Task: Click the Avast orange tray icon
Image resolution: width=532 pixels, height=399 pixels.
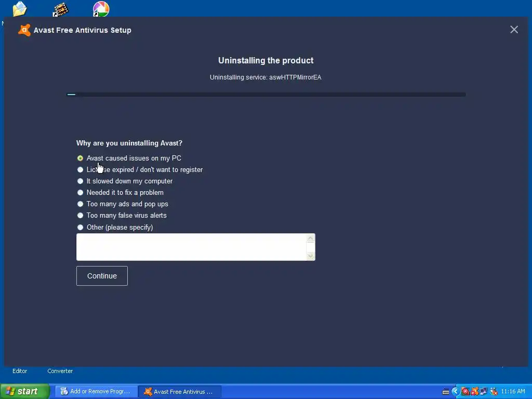Action: tap(474, 392)
